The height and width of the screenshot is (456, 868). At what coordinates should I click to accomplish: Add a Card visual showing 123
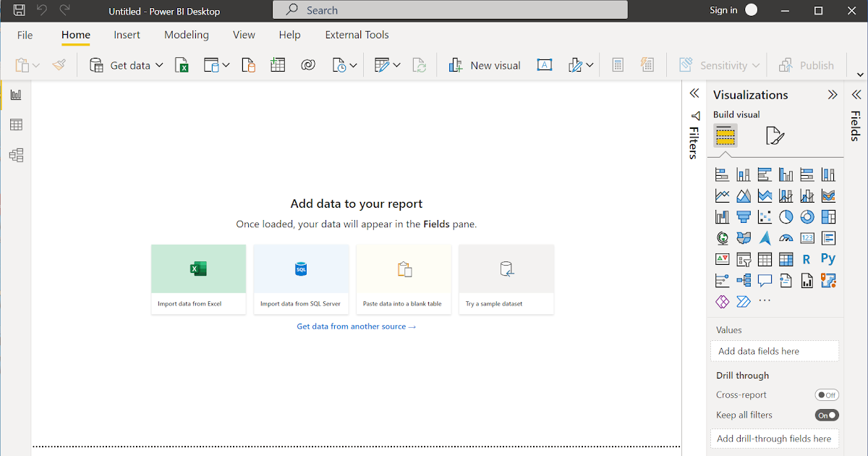click(x=807, y=238)
